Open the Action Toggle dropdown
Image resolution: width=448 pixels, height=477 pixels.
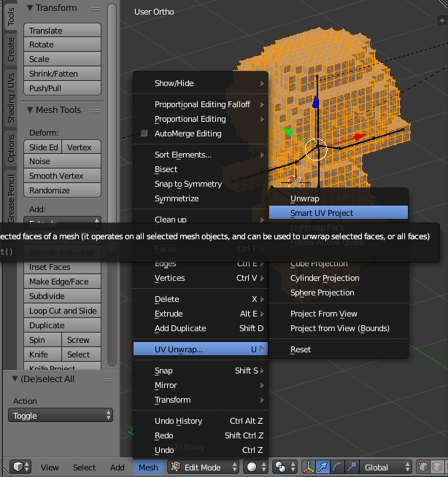point(61,416)
